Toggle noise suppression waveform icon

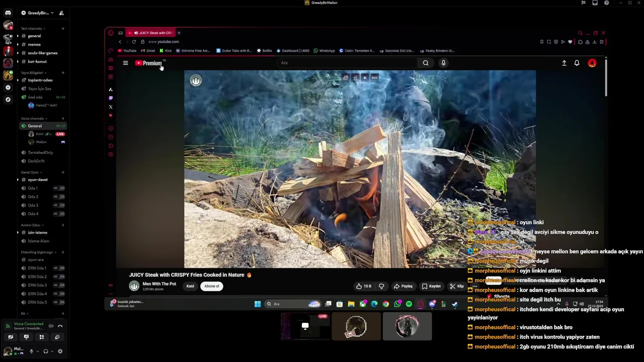point(51,326)
